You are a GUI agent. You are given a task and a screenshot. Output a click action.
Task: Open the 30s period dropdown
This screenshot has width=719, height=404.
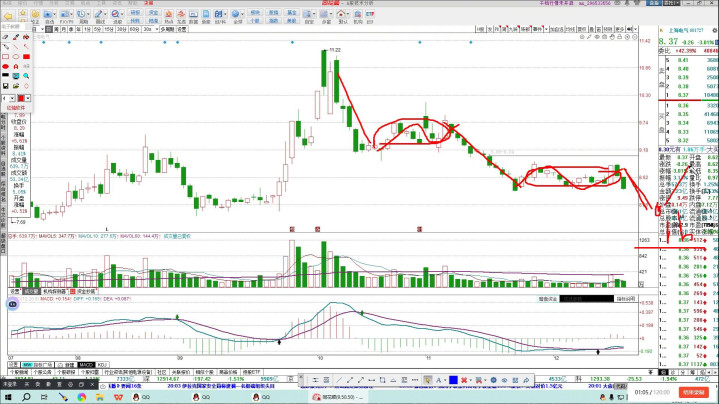[156, 29]
